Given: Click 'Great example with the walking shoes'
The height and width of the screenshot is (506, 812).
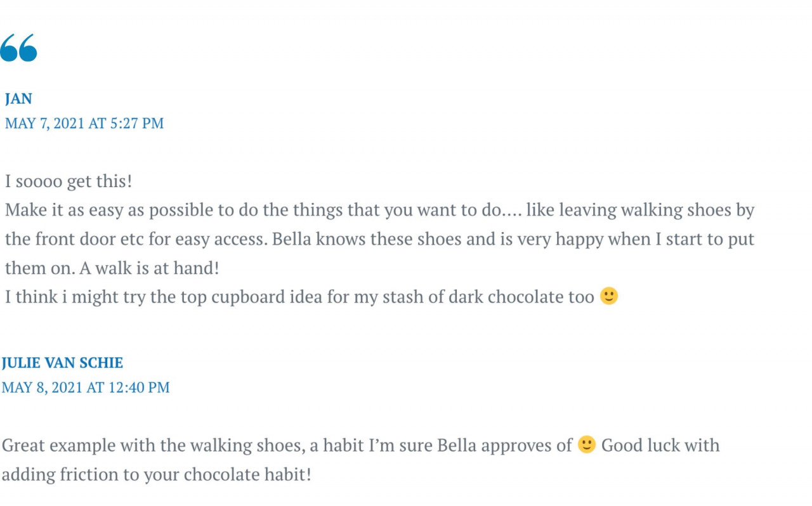Looking at the screenshot, I should [x=152, y=445].
